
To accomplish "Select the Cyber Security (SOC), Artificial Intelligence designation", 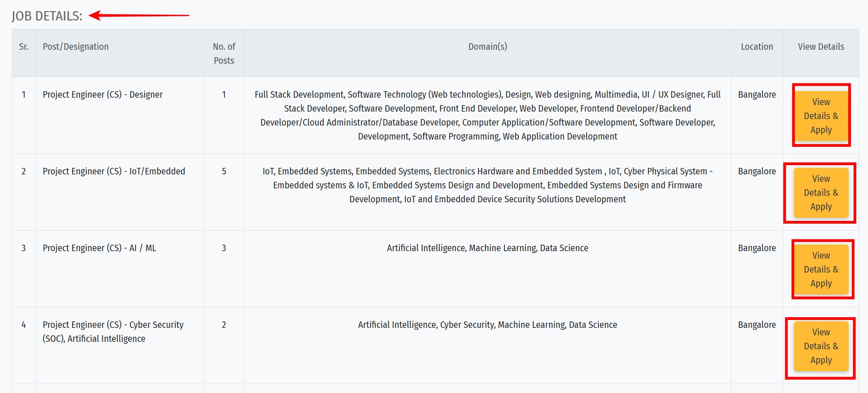I will tap(113, 332).
